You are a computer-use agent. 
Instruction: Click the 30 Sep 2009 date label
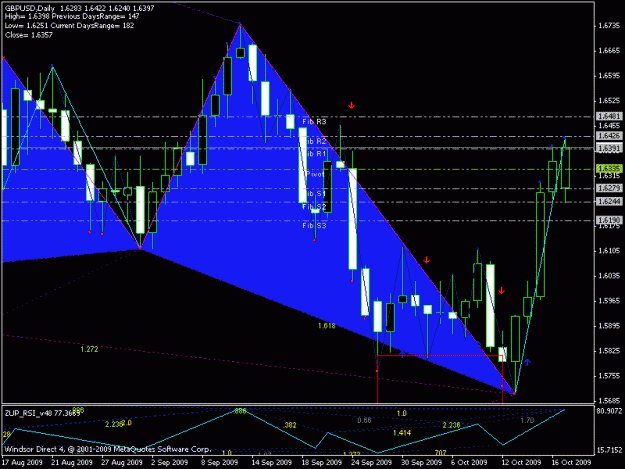(x=421, y=463)
